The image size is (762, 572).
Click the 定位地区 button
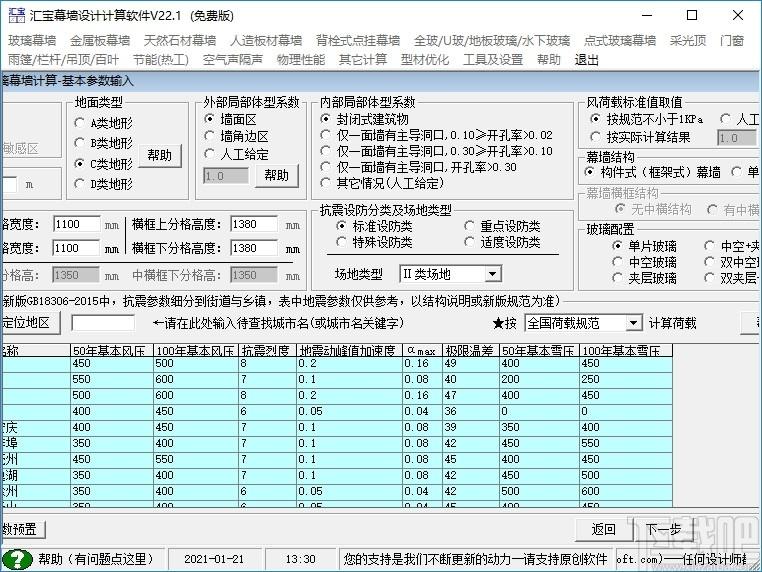[30, 323]
